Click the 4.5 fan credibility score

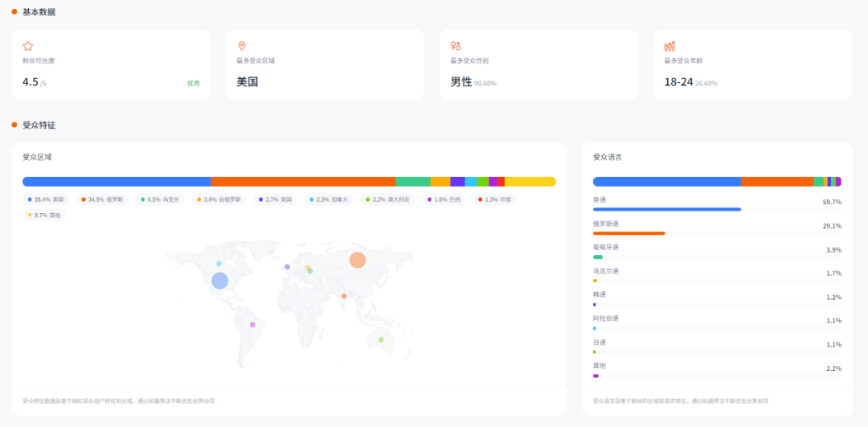tap(31, 82)
